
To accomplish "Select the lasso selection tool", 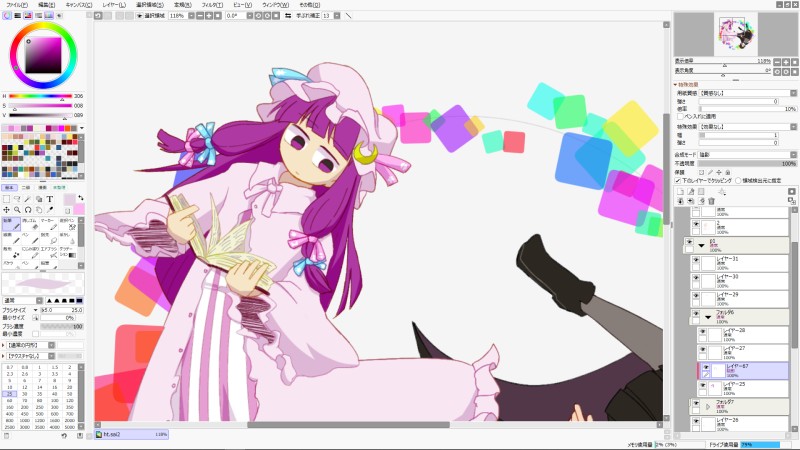I will [x=17, y=199].
